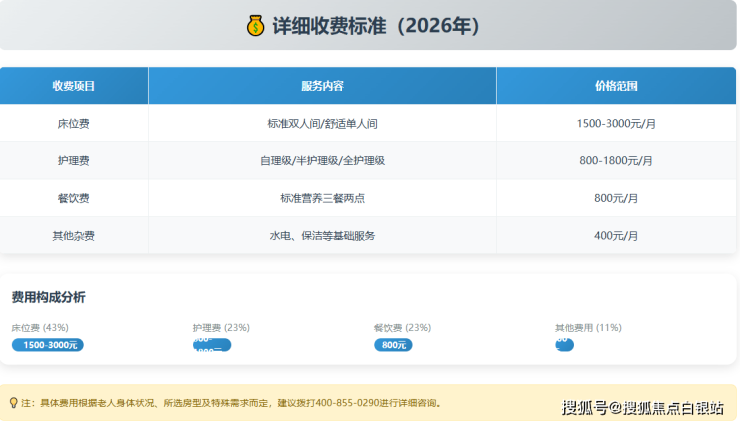Screen dimensions: 740x424
Task: Click the 费用构成分析 section heading
Action: tap(48, 297)
